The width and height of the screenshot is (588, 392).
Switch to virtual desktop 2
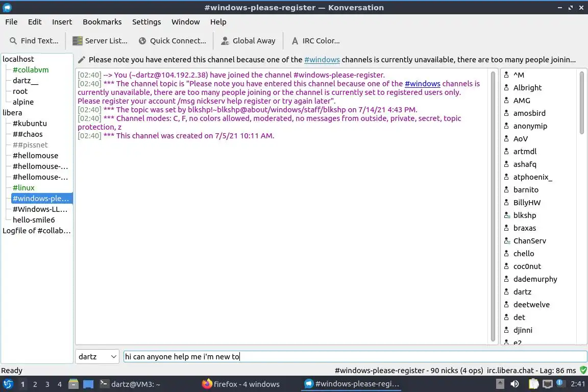tap(35, 384)
